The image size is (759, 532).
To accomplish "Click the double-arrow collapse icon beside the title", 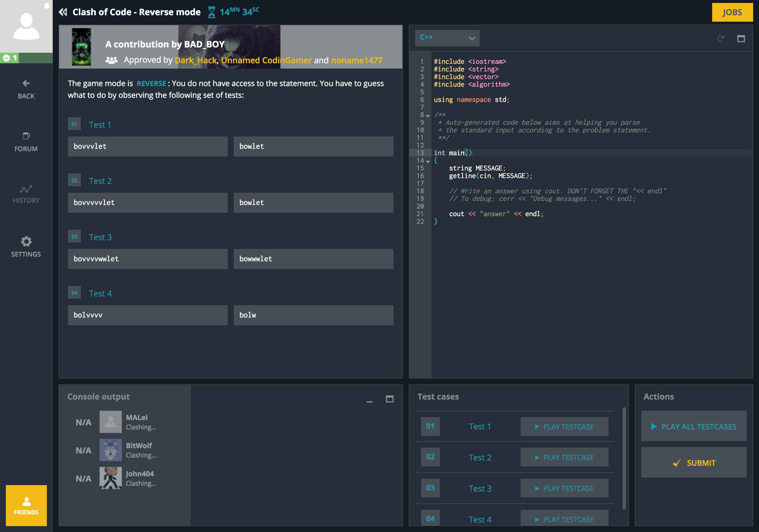I will pos(63,12).
